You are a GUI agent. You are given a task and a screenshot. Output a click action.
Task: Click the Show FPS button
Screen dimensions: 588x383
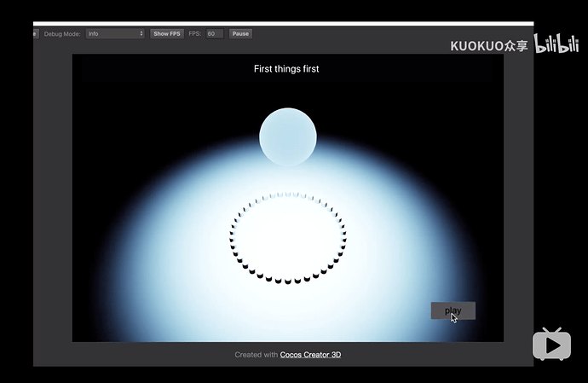coord(167,34)
